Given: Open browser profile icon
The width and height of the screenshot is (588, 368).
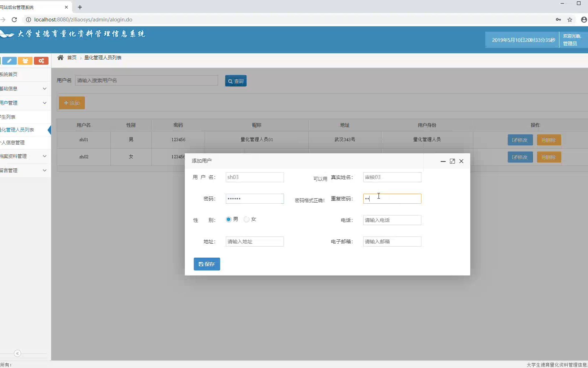Looking at the screenshot, I should pyautogui.click(x=584, y=20).
